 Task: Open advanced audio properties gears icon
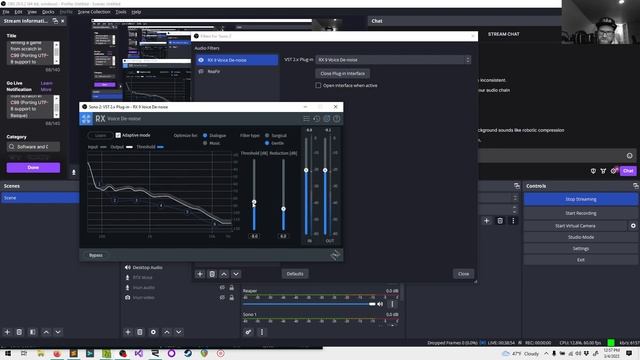[x=248, y=332]
